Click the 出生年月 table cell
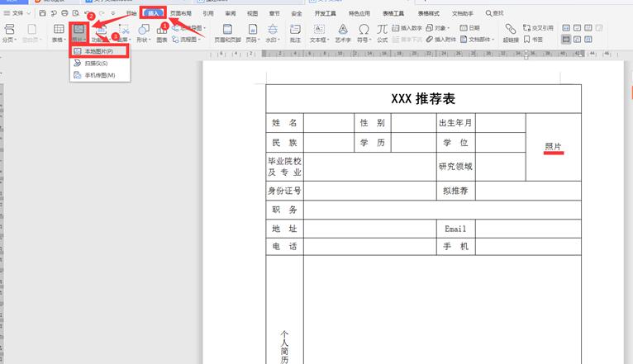The width and height of the screenshot is (633, 364). coord(456,122)
